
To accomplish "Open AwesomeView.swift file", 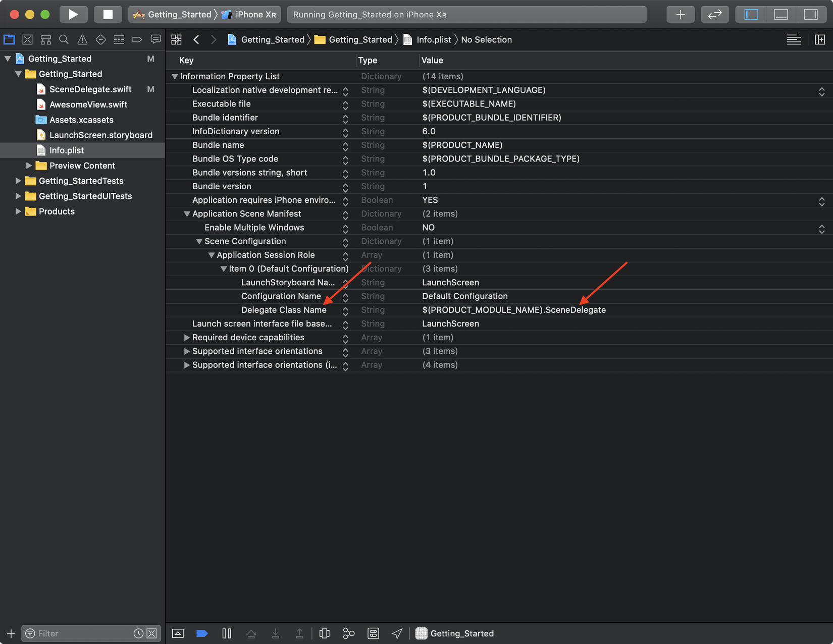I will tap(88, 104).
